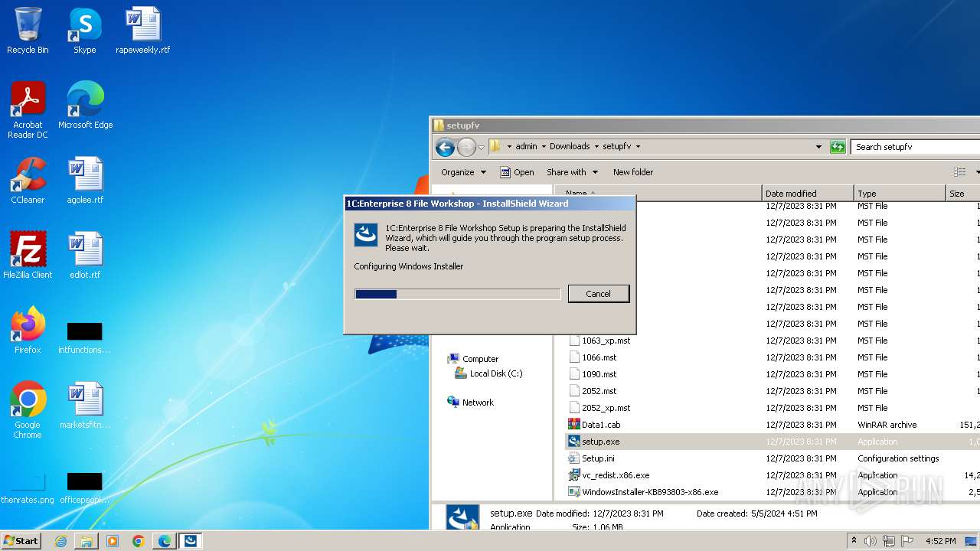The width and height of the screenshot is (980, 551).
Task: Sort by the Date modified column
Action: click(808, 194)
